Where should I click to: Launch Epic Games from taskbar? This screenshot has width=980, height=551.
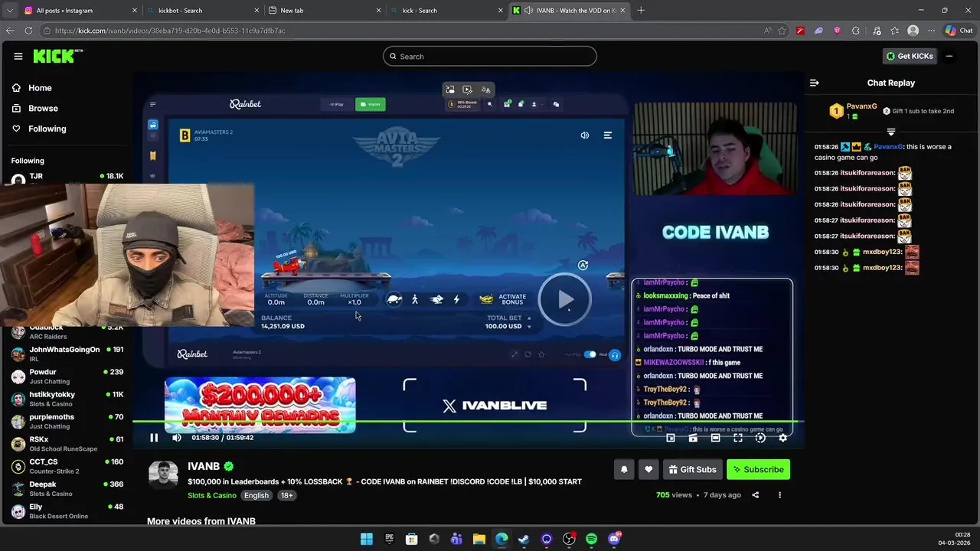click(x=389, y=540)
